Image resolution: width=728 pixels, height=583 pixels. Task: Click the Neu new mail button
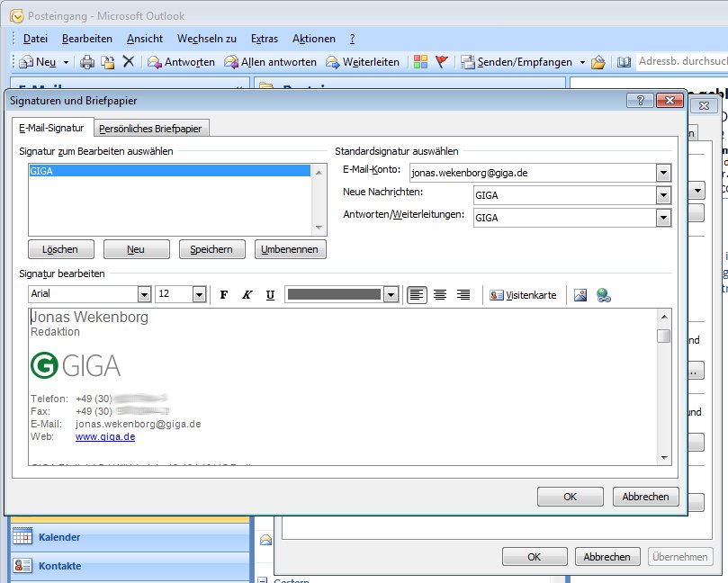click(38, 62)
